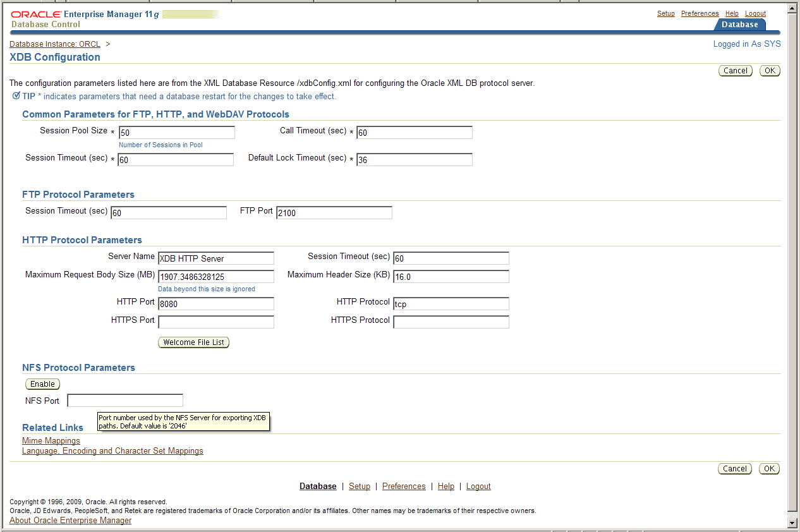
Task: Open Language, Encoding and Character Set Mappings
Action: [x=112, y=451]
